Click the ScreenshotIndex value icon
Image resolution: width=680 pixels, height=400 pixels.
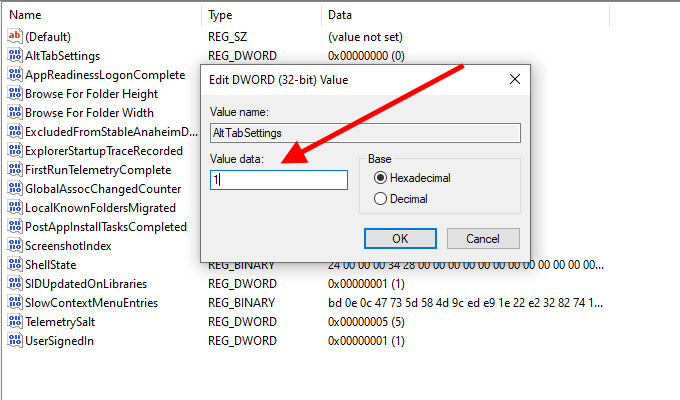coord(14,245)
